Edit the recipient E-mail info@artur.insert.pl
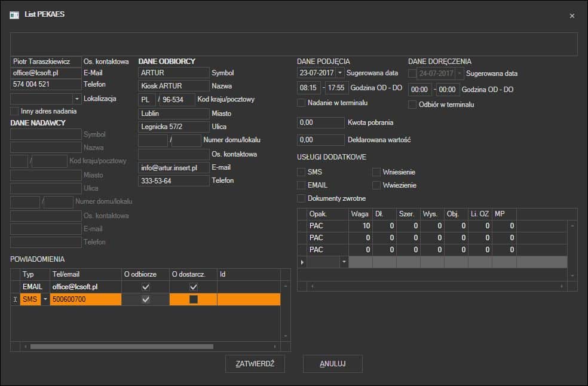This screenshot has height=386, width=588. [174, 168]
